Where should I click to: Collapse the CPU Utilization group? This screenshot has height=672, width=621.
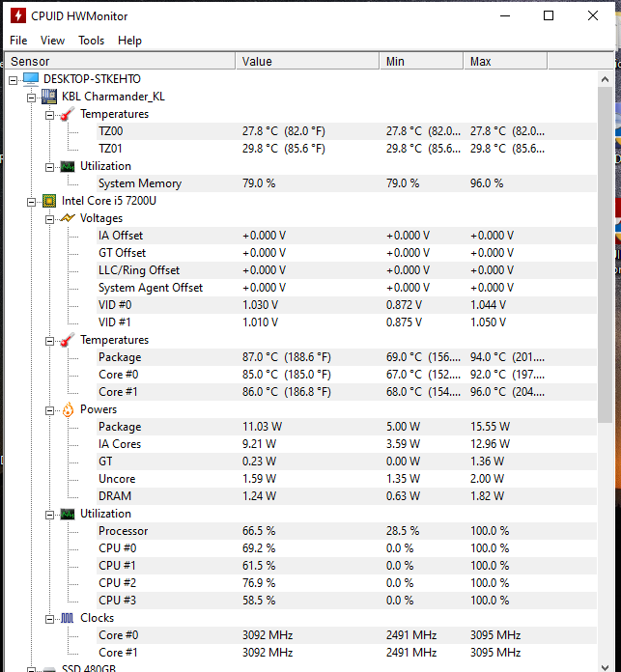pyautogui.click(x=49, y=515)
